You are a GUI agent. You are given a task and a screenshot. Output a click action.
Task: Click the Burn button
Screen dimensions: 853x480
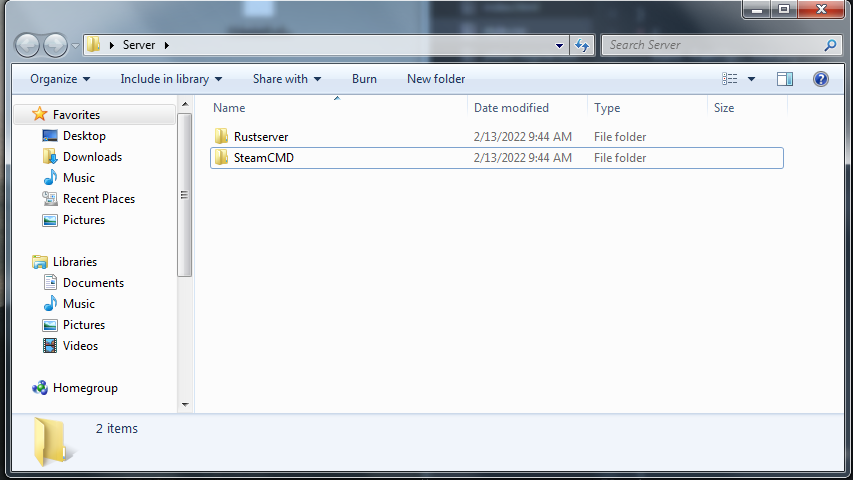click(x=364, y=79)
